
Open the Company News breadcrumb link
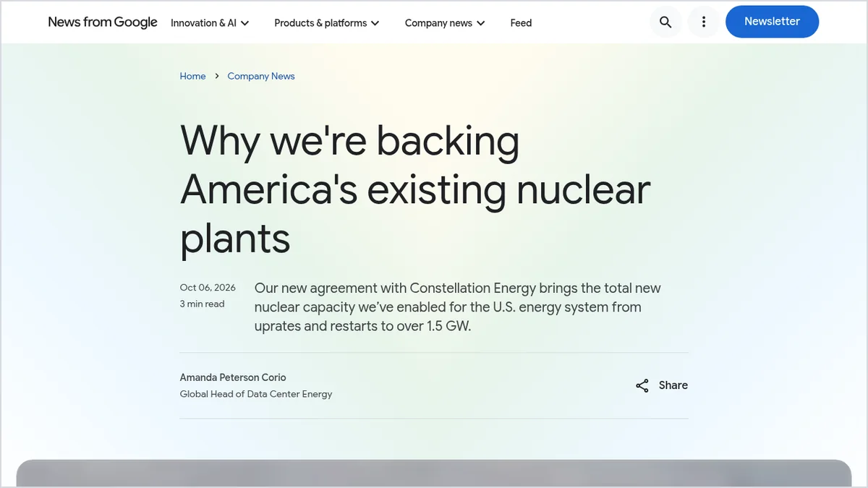click(261, 76)
